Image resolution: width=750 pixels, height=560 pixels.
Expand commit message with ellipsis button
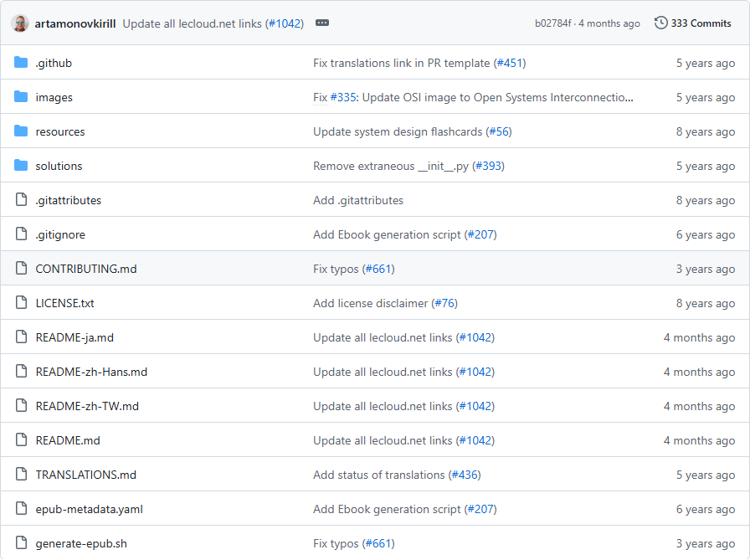pyautogui.click(x=322, y=23)
